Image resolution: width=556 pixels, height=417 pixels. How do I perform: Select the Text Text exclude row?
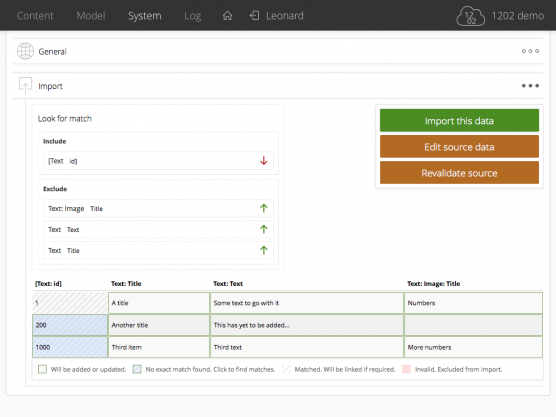(x=158, y=229)
